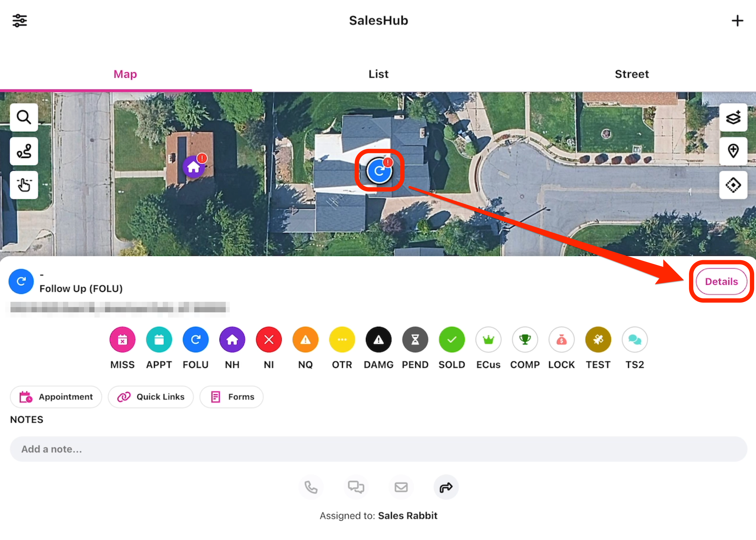
Task: Center map with the locate-me icon
Action: pos(733,185)
